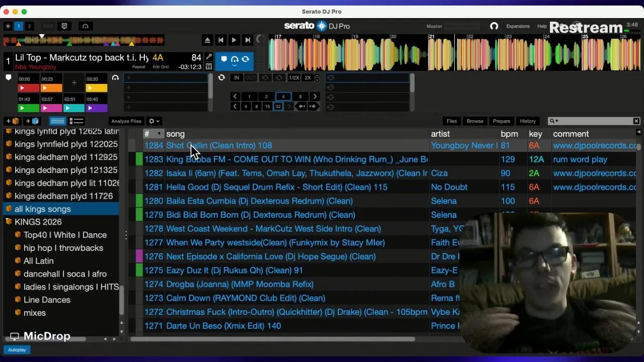
Task: Add a new crate
Action: [13, 121]
